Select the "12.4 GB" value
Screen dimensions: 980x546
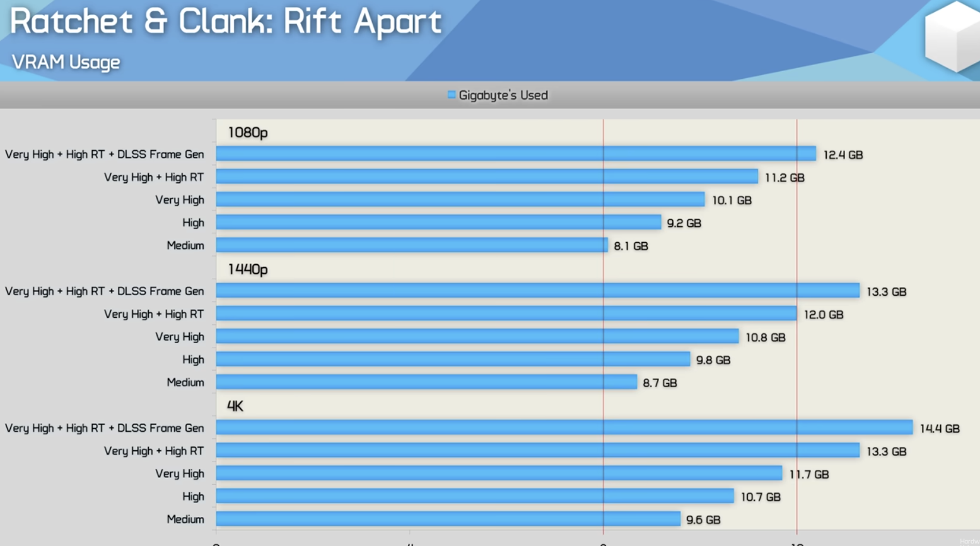(843, 155)
